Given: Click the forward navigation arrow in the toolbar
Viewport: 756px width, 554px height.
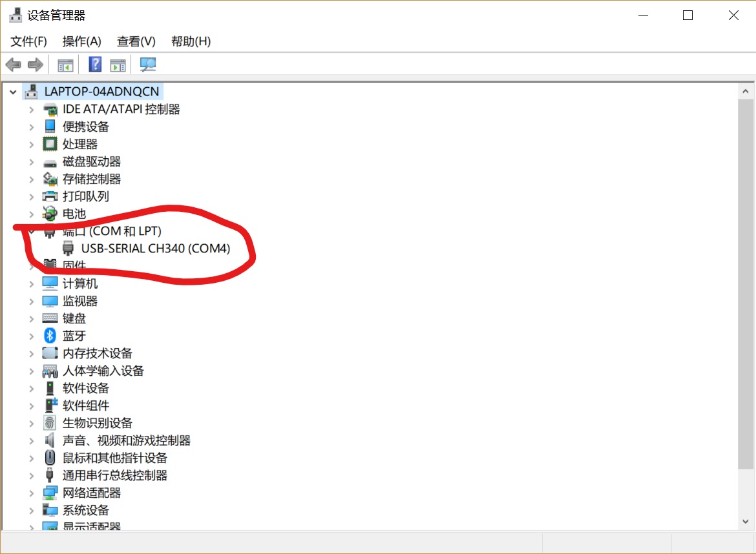Looking at the screenshot, I should click(34, 64).
